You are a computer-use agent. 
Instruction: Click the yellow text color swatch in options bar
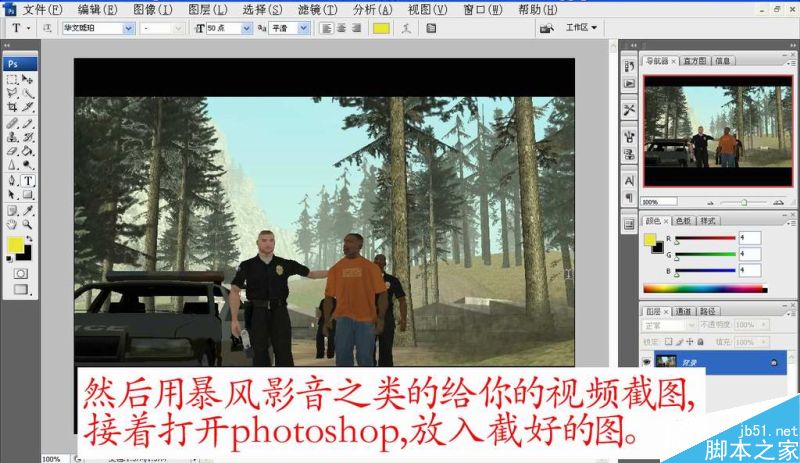coord(382,28)
